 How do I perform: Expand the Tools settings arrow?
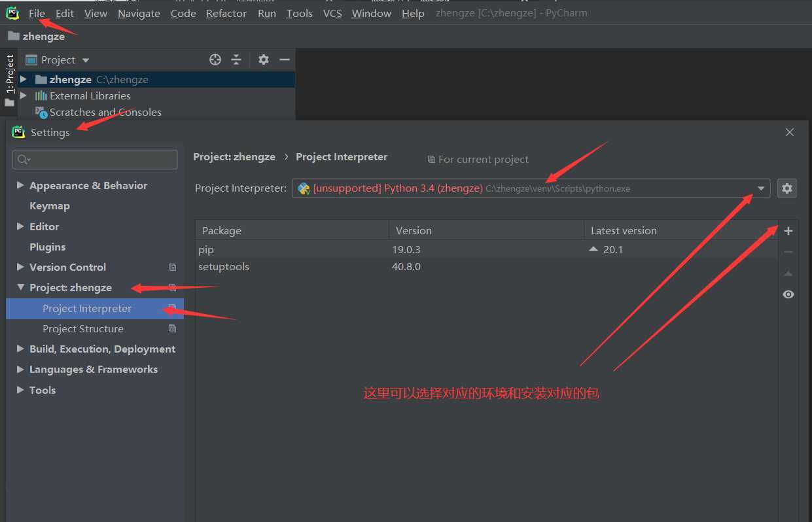(20, 390)
